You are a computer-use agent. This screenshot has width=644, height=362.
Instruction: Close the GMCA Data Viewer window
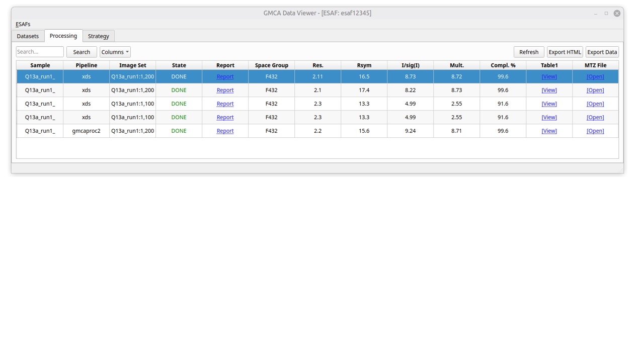(617, 13)
